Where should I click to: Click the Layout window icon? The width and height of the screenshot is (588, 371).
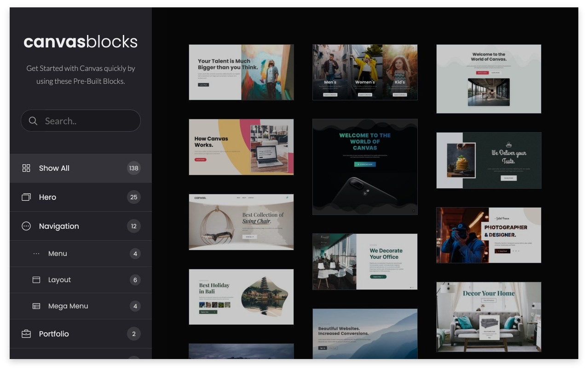click(x=36, y=280)
